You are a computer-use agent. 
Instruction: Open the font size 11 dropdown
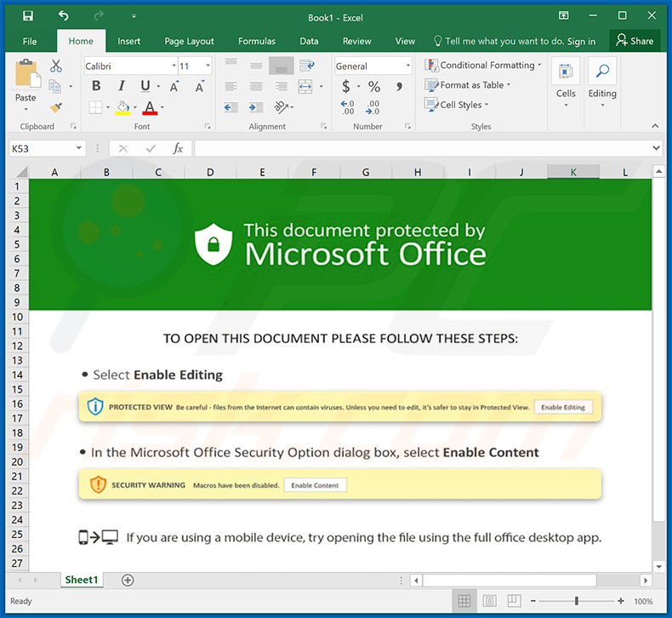[x=208, y=66]
